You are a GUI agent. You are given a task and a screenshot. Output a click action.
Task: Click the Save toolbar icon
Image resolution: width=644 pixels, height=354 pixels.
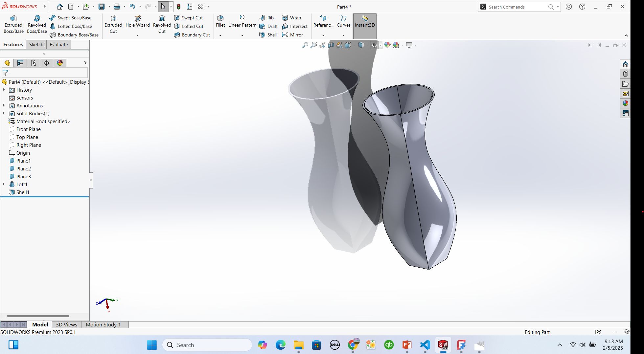[x=102, y=7]
